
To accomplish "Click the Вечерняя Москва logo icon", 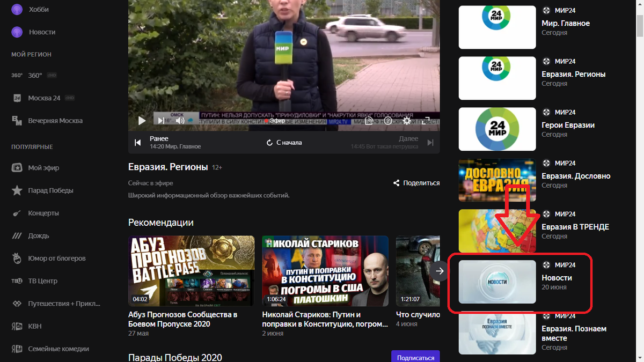I will tap(17, 121).
